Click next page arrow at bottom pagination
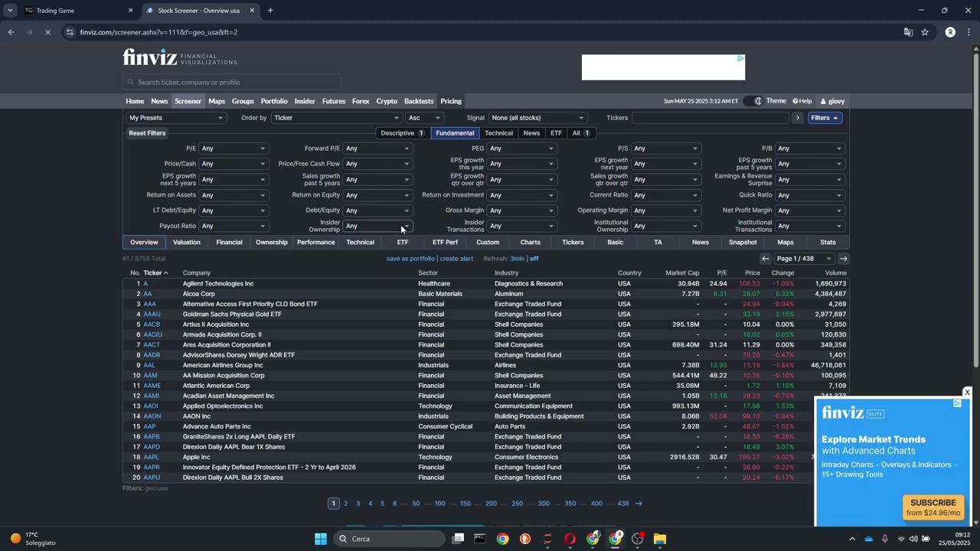The image size is (980, 551). point(639,504)
